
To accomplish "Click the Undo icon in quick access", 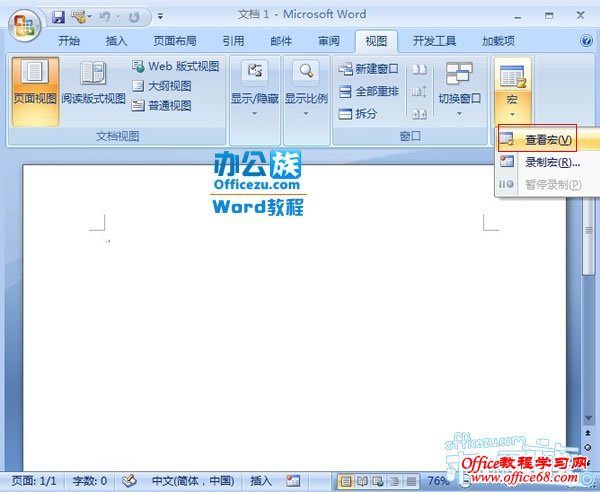I will pyautogui.click(x=105, y=17).
